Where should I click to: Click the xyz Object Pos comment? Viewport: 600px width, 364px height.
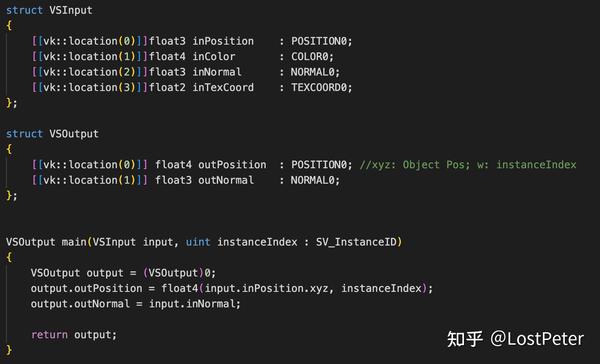pos(468,165)
